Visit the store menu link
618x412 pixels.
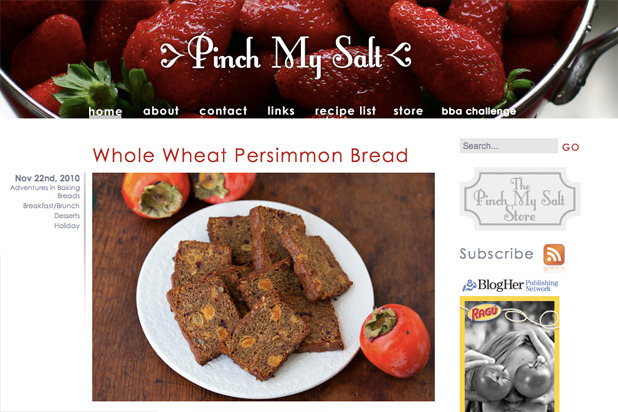coord(408,111)
